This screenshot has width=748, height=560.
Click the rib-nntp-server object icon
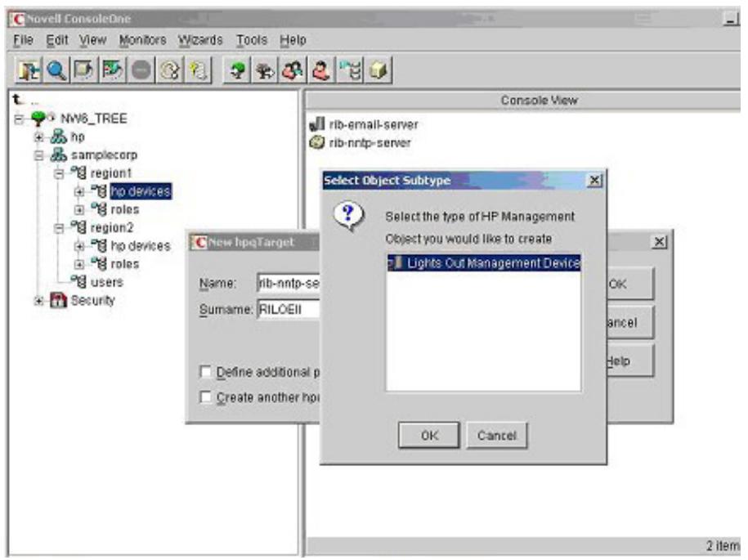(316, 142)
